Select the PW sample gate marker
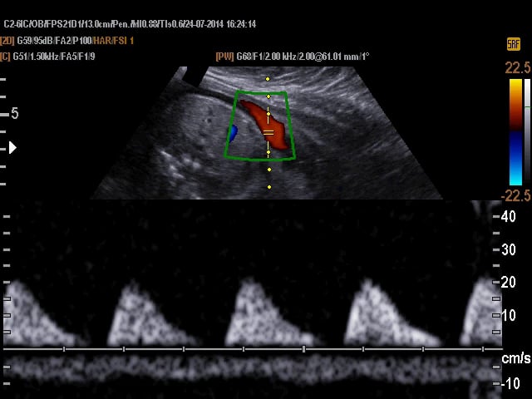The height and width of the screenshot is (399, 532). point(268,133)
